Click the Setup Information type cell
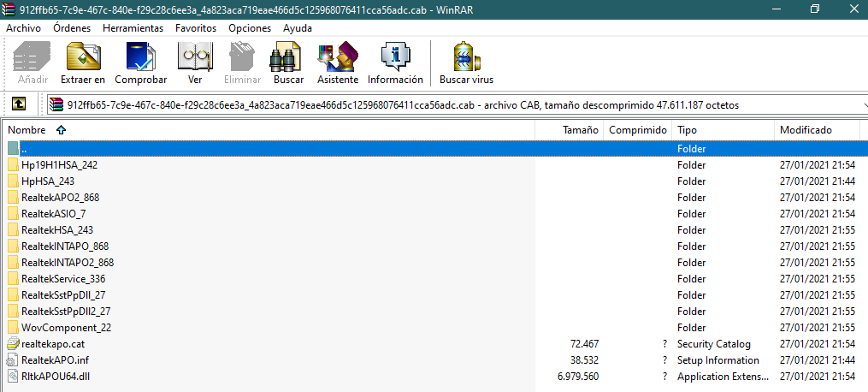This screenshot has height=392, width=868. point(718,359)
